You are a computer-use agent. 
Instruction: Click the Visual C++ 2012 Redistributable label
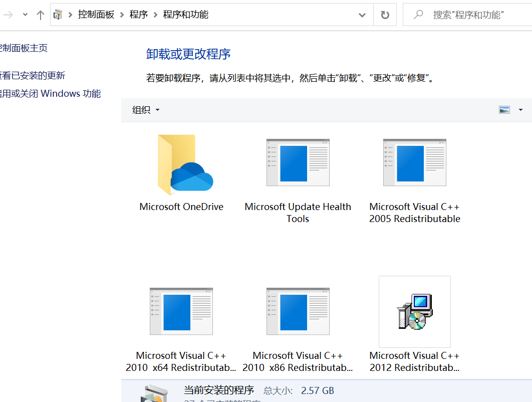click(415, 361)
